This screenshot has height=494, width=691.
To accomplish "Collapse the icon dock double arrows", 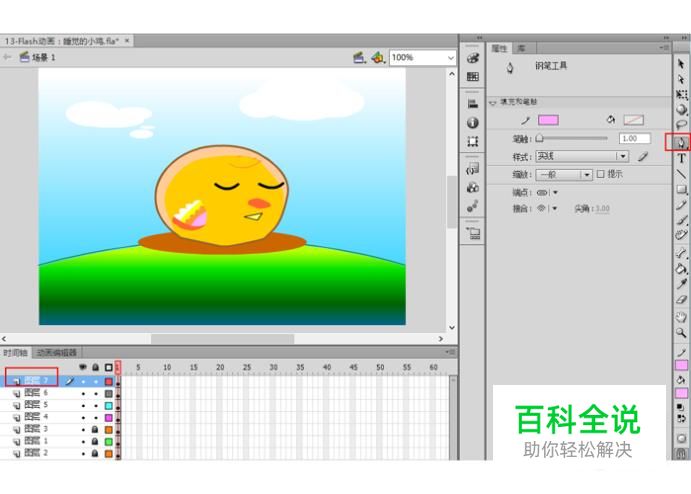I will (479, 37).
